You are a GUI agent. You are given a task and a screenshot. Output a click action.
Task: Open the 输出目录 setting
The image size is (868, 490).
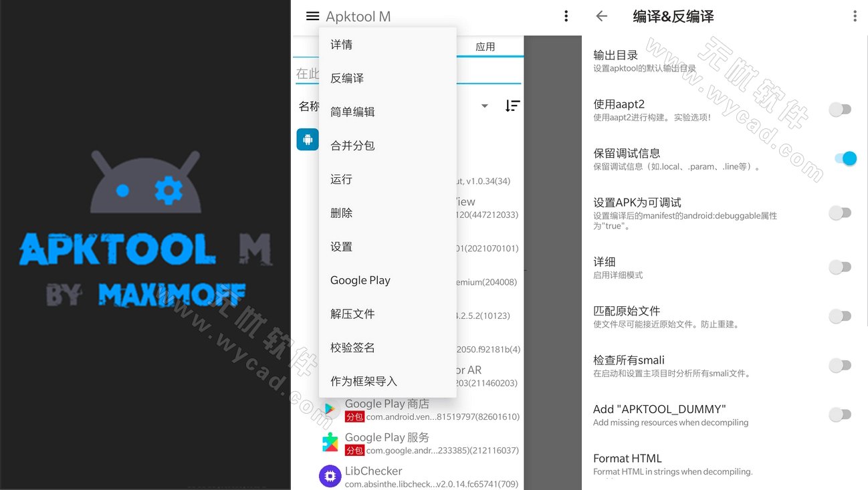click(725, 61)
